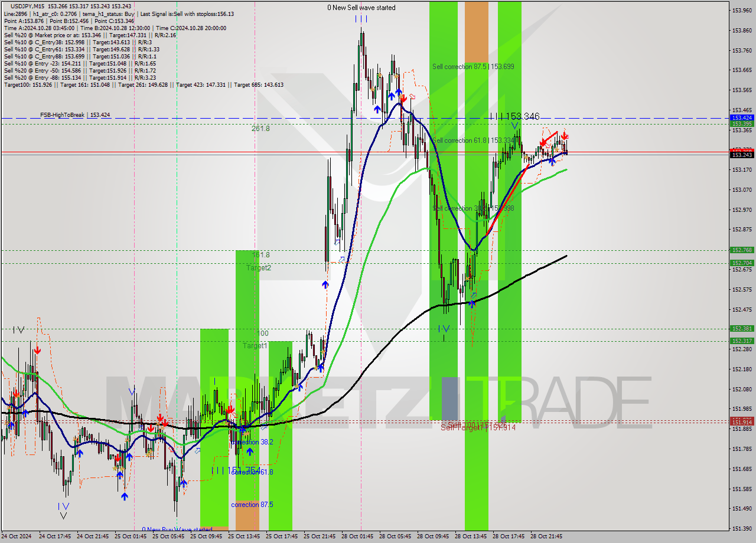Click the '28 Oct 01:45' time axis label
Image resolution: width=756 pixels, height=543 pixels.
358,537
